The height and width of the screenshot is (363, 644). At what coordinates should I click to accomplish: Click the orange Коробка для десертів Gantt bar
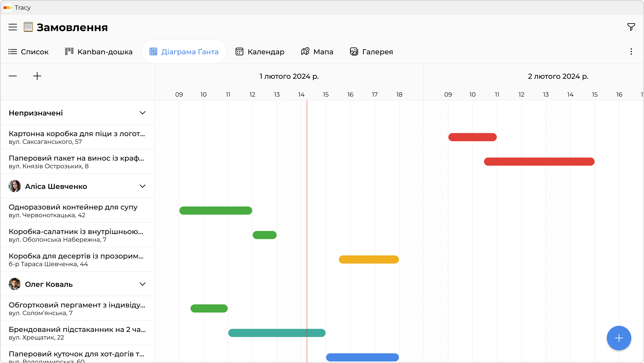tap(369, 260)
